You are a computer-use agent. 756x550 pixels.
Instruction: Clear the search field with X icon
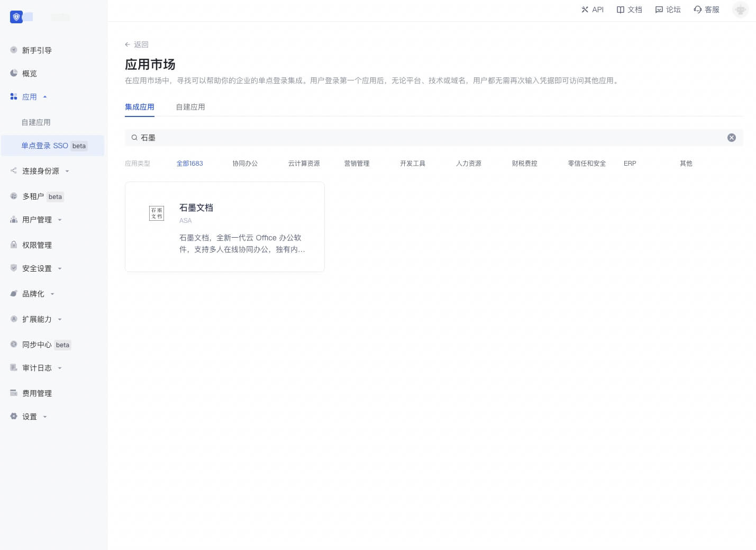[x=731, y=138]
